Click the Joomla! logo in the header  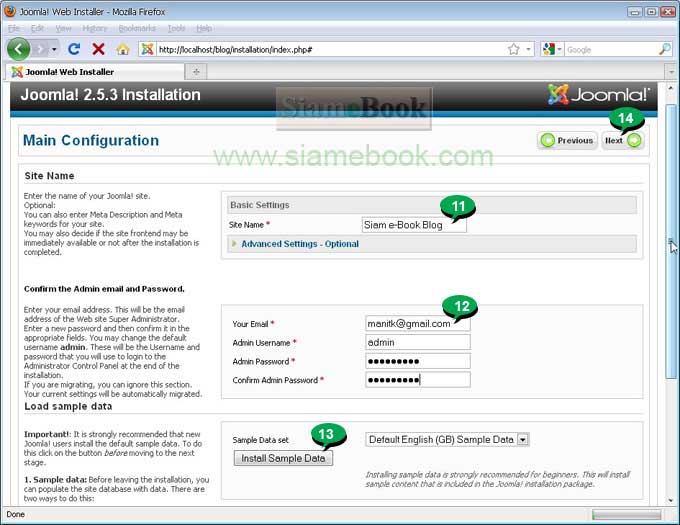[599, 95]
